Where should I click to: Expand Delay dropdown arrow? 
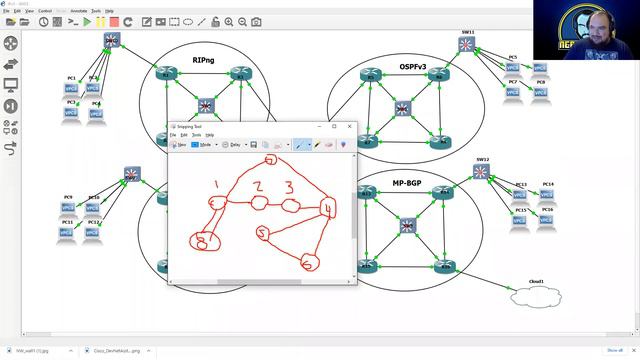pyautogui.click(x=246, y=144)
